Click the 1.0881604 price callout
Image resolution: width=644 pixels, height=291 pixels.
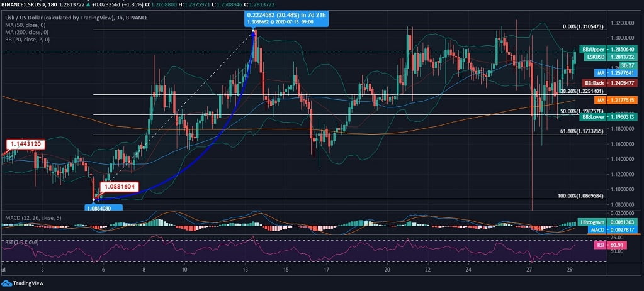pos(120,187)
